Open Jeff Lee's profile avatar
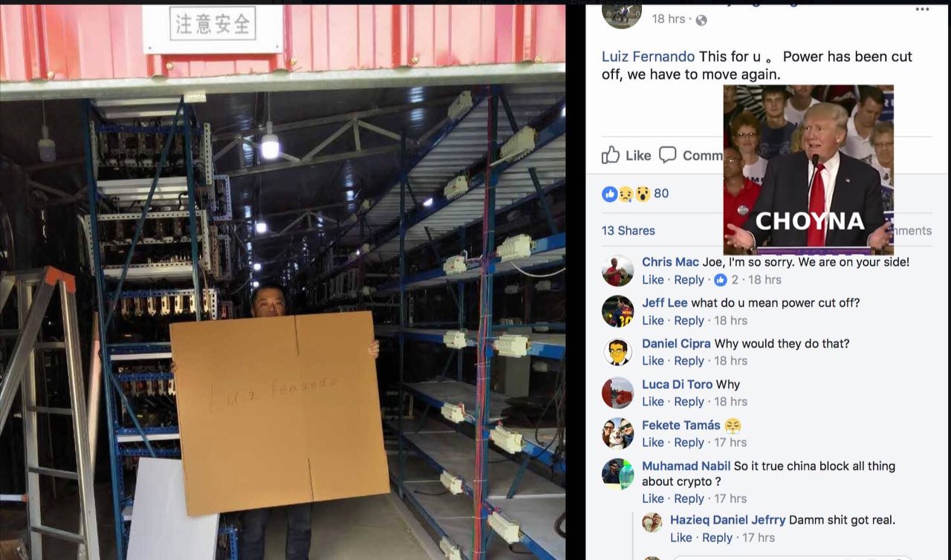 point(617,311)
